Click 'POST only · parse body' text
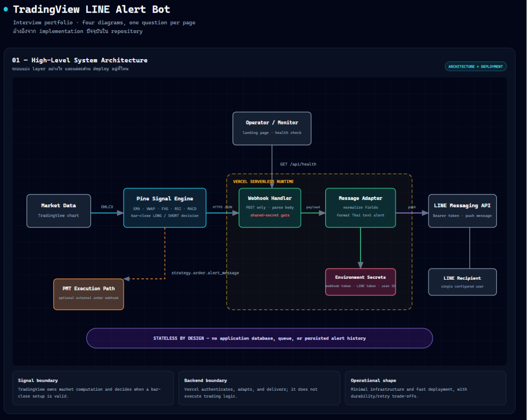The height and width of the screenshot is (420, 527). pos(270,208)
